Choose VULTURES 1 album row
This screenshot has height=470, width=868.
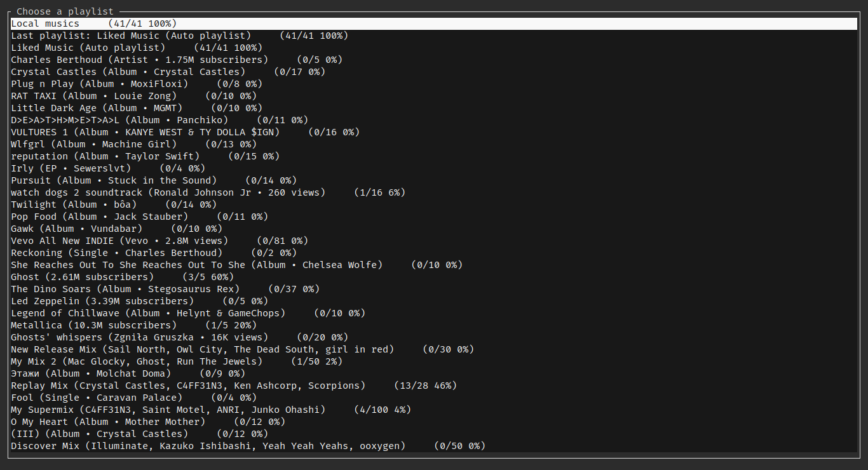point(434,132)
